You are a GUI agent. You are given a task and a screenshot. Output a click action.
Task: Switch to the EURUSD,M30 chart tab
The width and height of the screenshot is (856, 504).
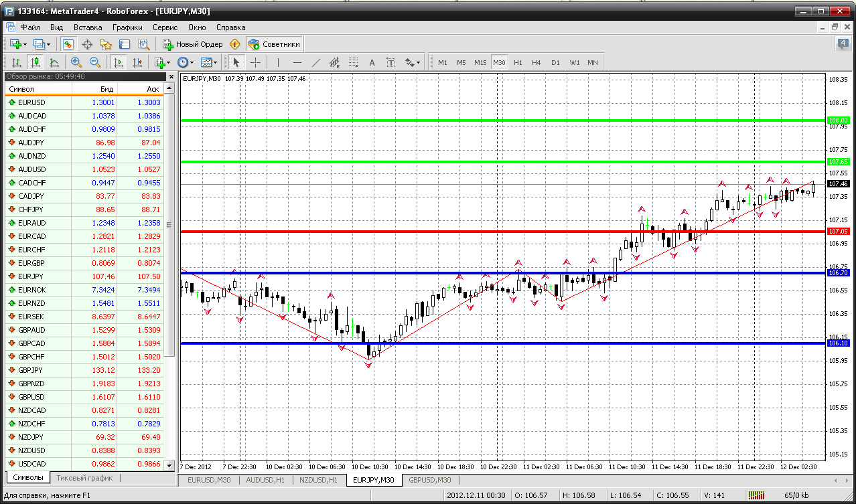(x=209, y=480)
